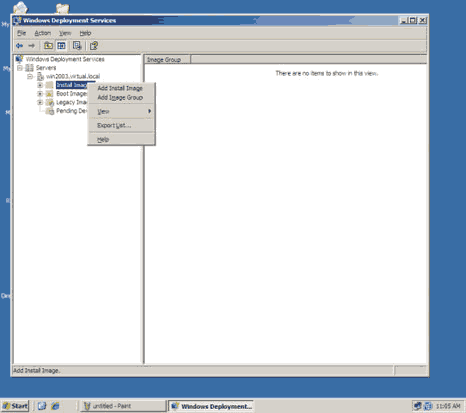Expand the Legacy Images node
The image size is (466, 413).
coord(40,103)
